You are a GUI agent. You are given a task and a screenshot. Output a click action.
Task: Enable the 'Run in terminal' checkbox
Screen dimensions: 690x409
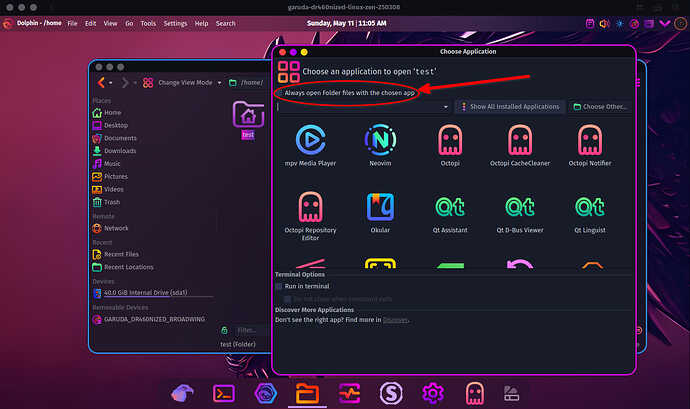279,286
